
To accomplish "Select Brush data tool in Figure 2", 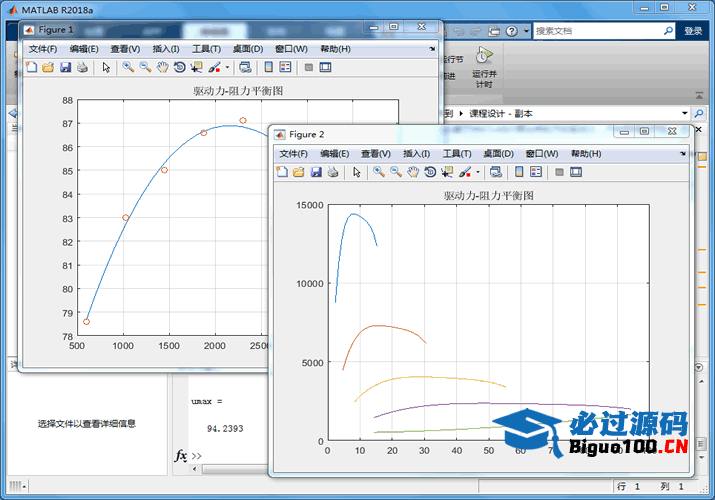I will coord(465,172).
